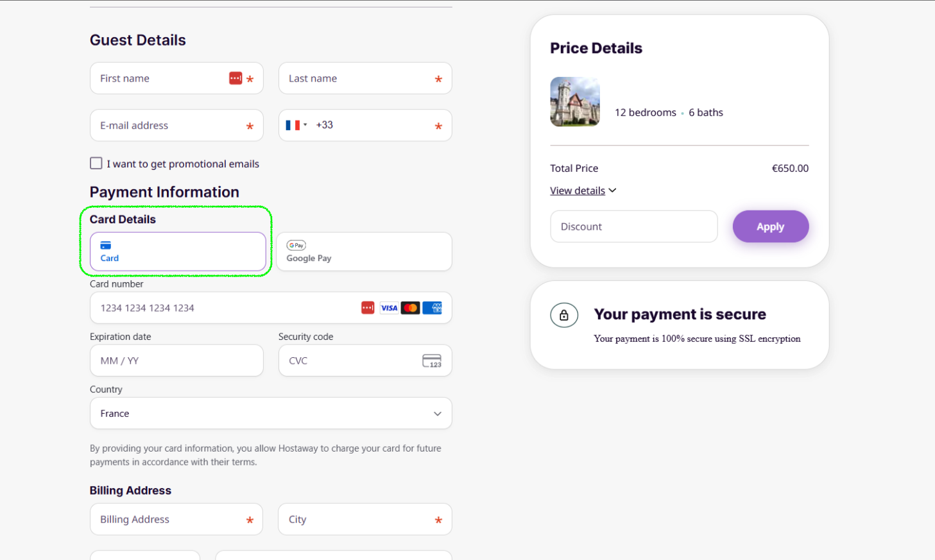Click the 'Billing Address' section heading
The width and height of the screenshot is (935, 560).
click(130, 490)
